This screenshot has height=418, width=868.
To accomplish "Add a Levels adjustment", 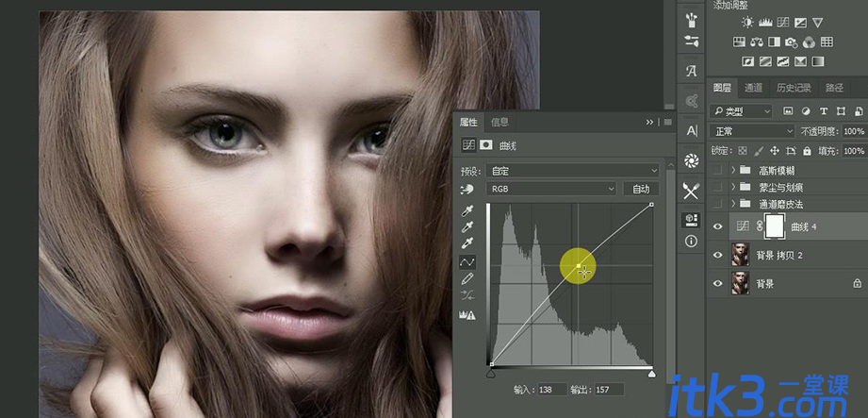I will pos(765,23).
